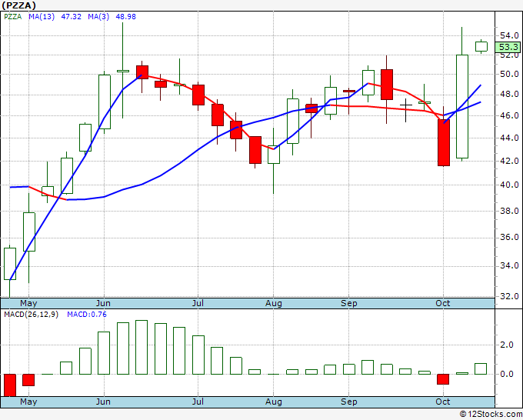Click Aug on the price chart date axis

point(274,304)
